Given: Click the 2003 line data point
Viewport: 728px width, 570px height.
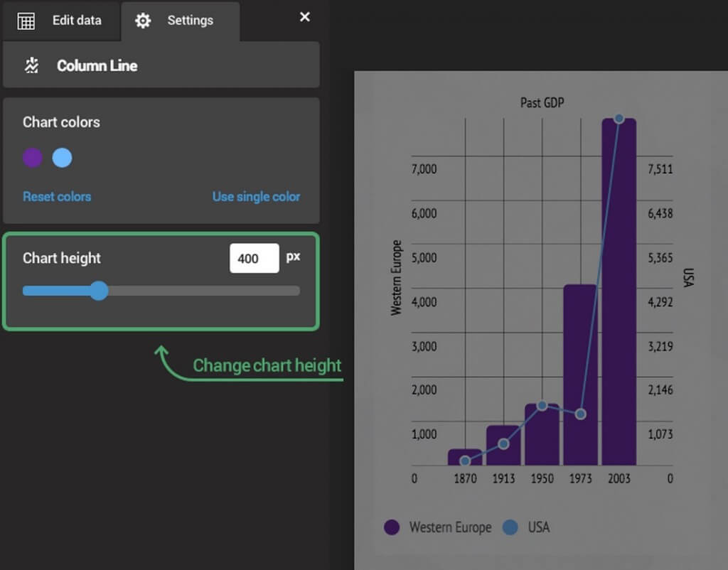Looking at the screenshot, I should [619, 119].
